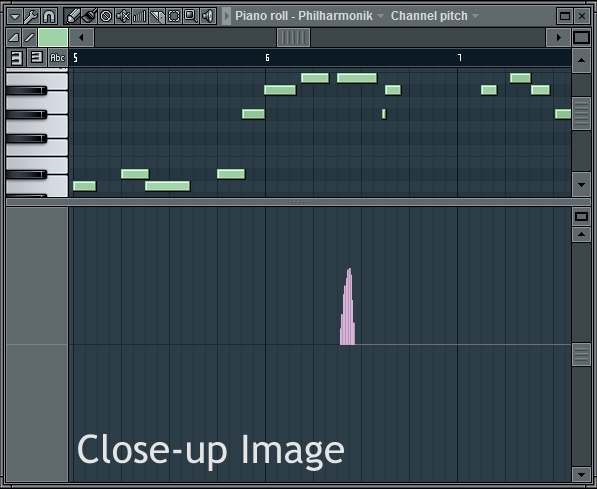Select the magnifier Zoom tool
The width and height of the screenshot is (597, 489).
coord(191,16)
